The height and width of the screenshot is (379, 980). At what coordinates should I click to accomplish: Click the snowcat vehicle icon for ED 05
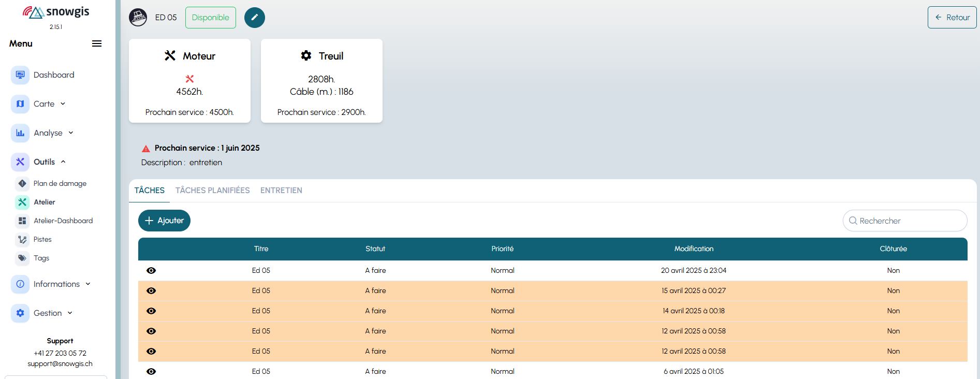[138, 18]
